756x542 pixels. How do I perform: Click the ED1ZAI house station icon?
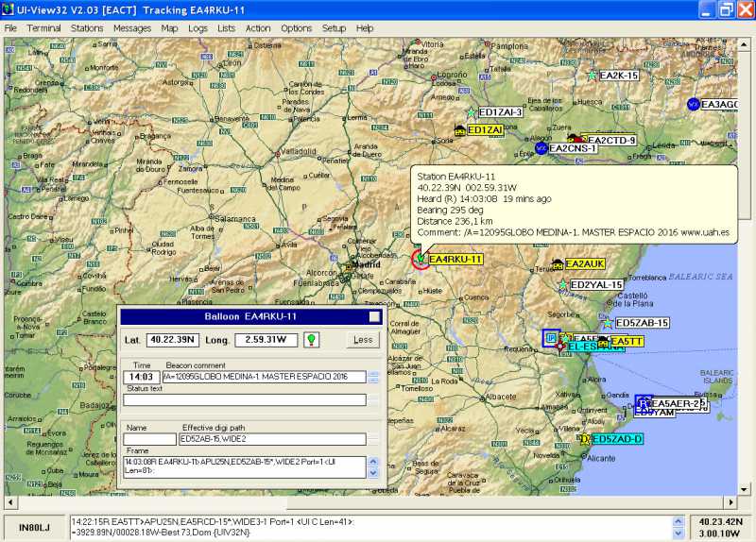(x=459, y=130)
